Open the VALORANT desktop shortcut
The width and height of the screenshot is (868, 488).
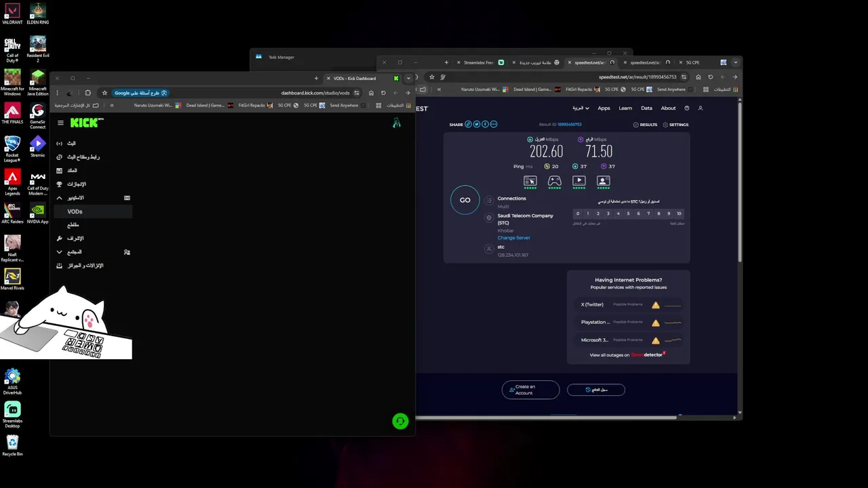tap(12, 12)
